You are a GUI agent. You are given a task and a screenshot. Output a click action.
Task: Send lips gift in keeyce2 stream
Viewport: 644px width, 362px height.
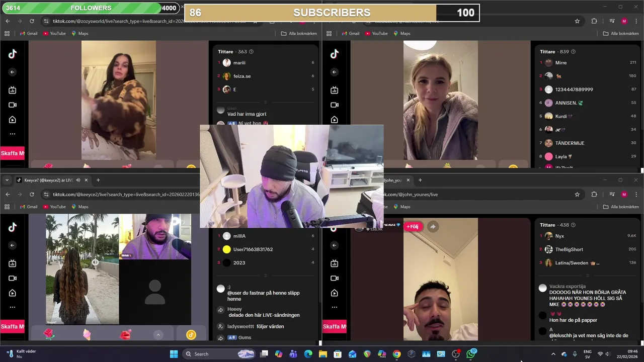click(x=125, y=334)
